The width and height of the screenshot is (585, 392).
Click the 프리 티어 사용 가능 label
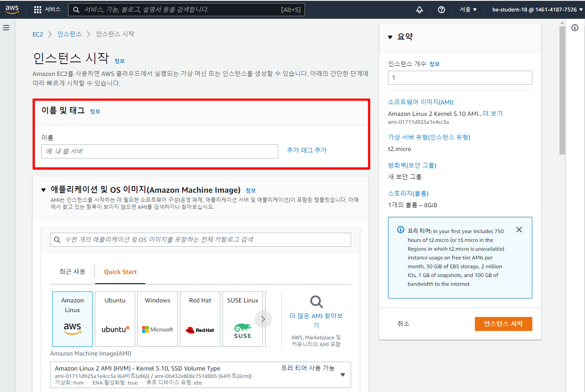click(308, 368)
